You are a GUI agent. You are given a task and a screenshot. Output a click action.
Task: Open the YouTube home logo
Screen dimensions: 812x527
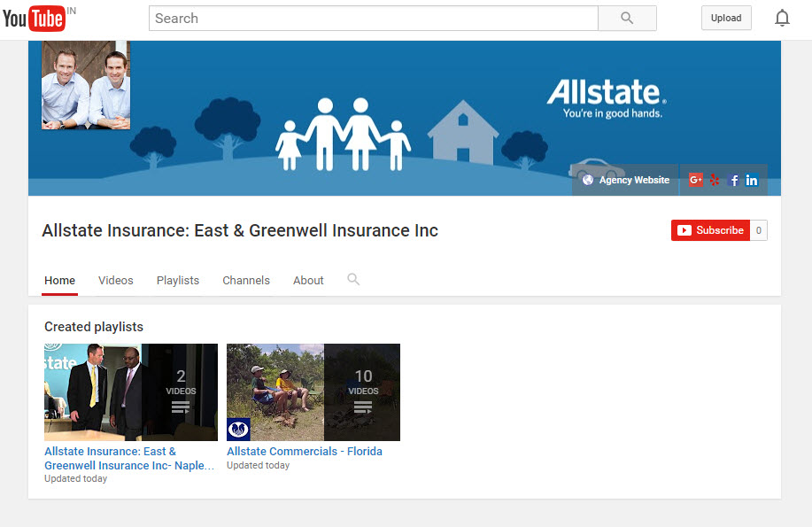(x=34, y=19)
